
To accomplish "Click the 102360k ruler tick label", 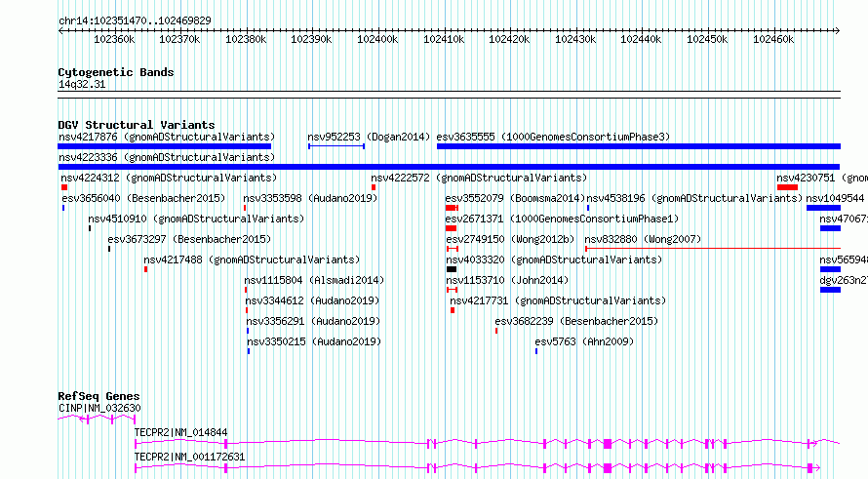I will pos(114,39).
